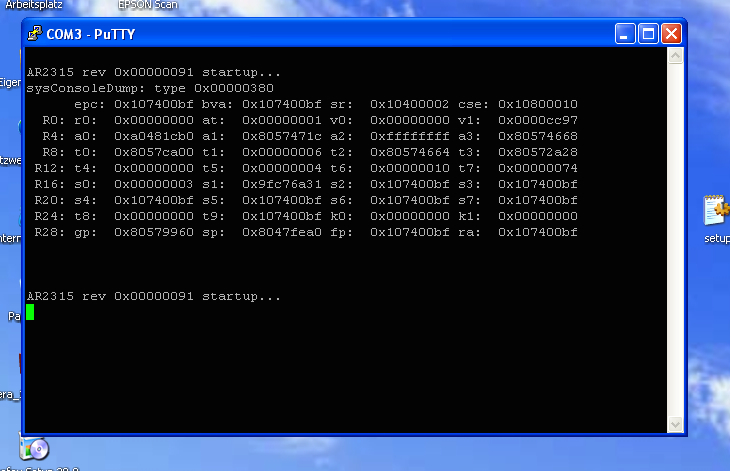Viewport: 731px width, 471px height.
Task: Click the sr value 0x10400002
Action: click(x=409, y=104)
